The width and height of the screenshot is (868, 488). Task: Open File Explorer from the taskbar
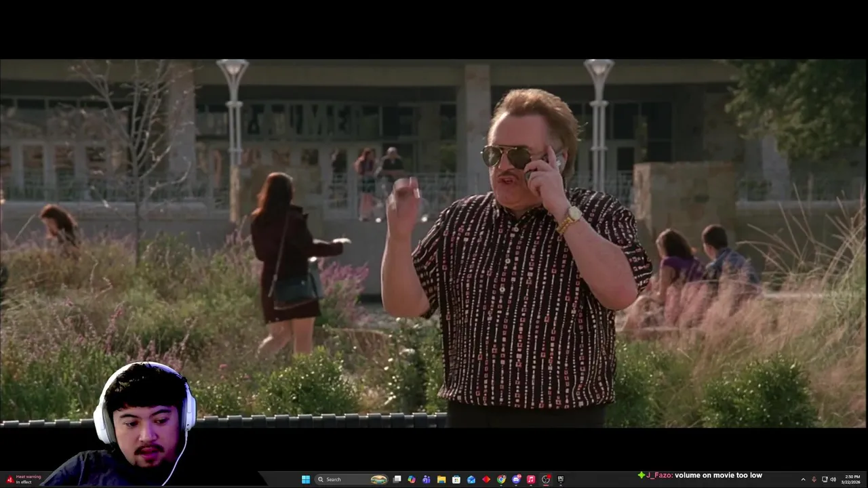441,479
